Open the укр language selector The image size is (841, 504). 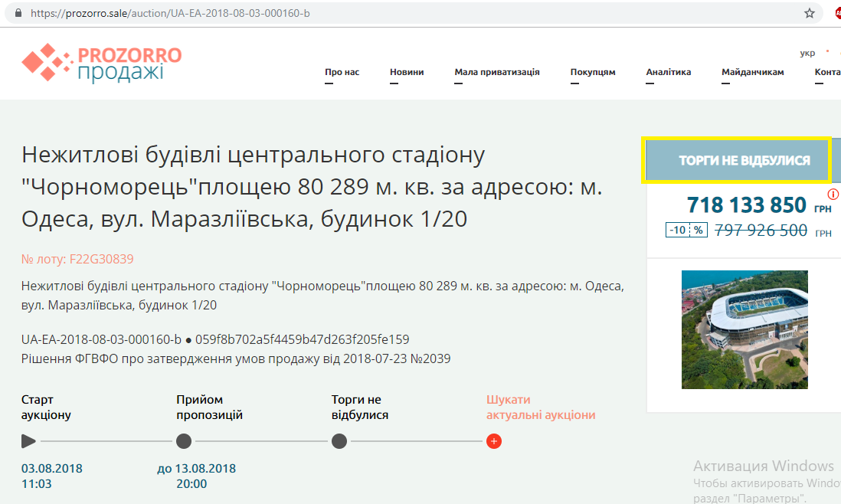pyautogui.click(x=808, y=52)
